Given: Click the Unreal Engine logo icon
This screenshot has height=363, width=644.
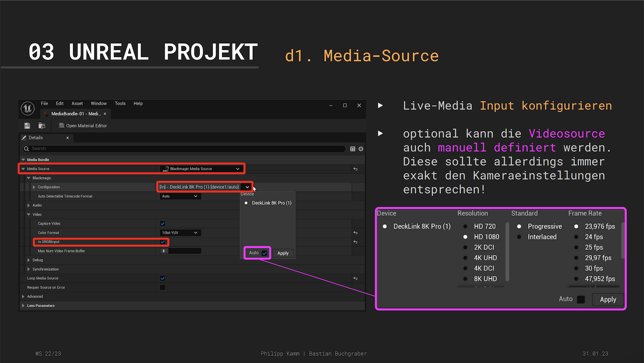Looking at the screenshot, I should click(27, 108).
